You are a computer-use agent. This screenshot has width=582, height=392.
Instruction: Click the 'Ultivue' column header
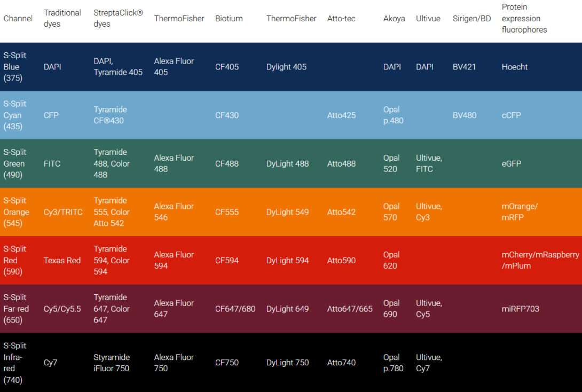coord(428,19)
